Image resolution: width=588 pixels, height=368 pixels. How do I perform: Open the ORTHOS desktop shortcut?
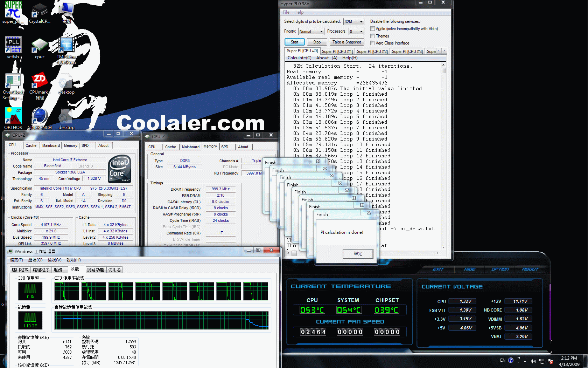point(13,118)
